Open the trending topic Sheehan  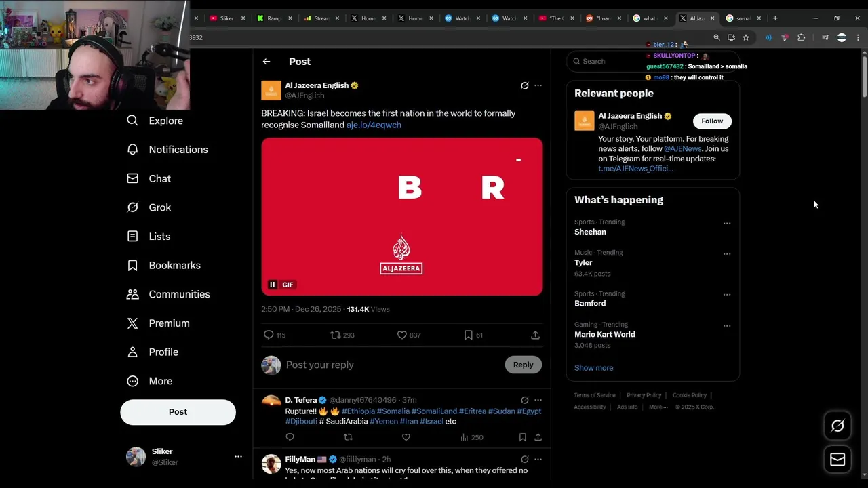coord(590,232)
